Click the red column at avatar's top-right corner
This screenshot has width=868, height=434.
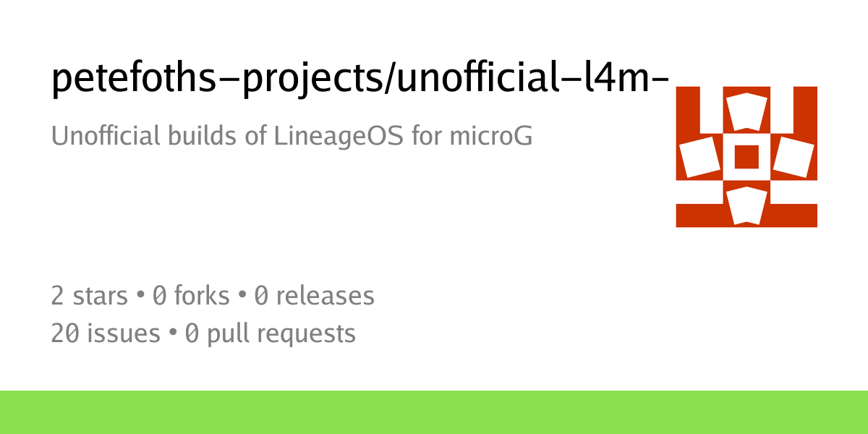click(806, 110)
